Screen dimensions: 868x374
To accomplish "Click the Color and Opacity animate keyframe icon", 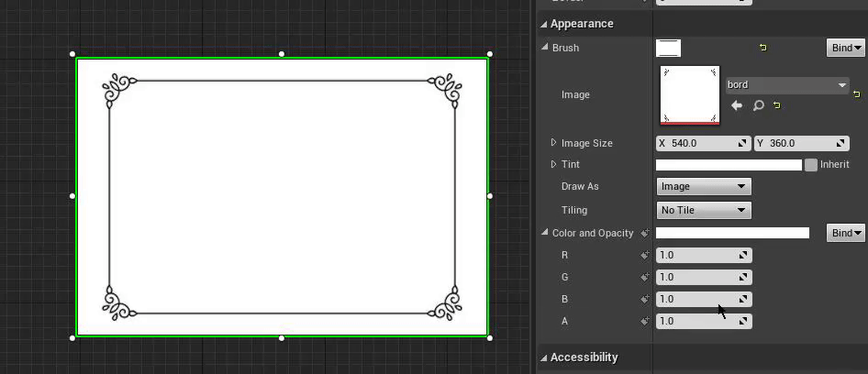I will click(645, 234).
